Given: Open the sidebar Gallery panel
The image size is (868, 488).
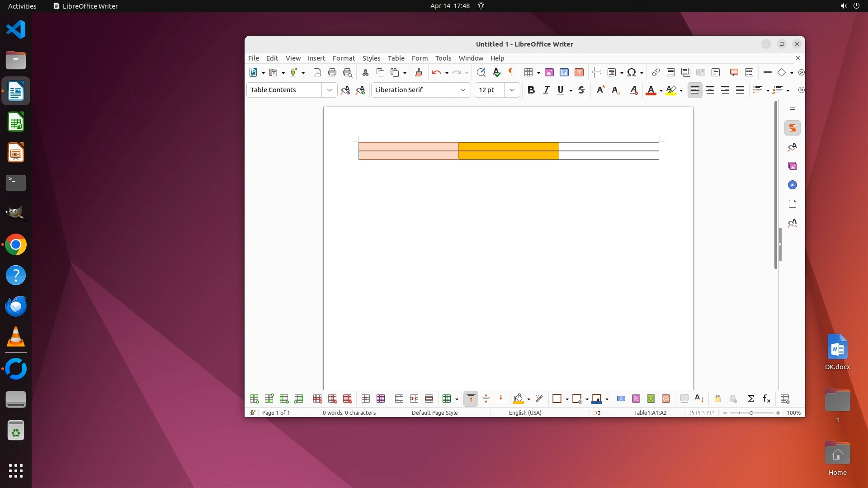Looking at the screenshot, I should 792,166.
